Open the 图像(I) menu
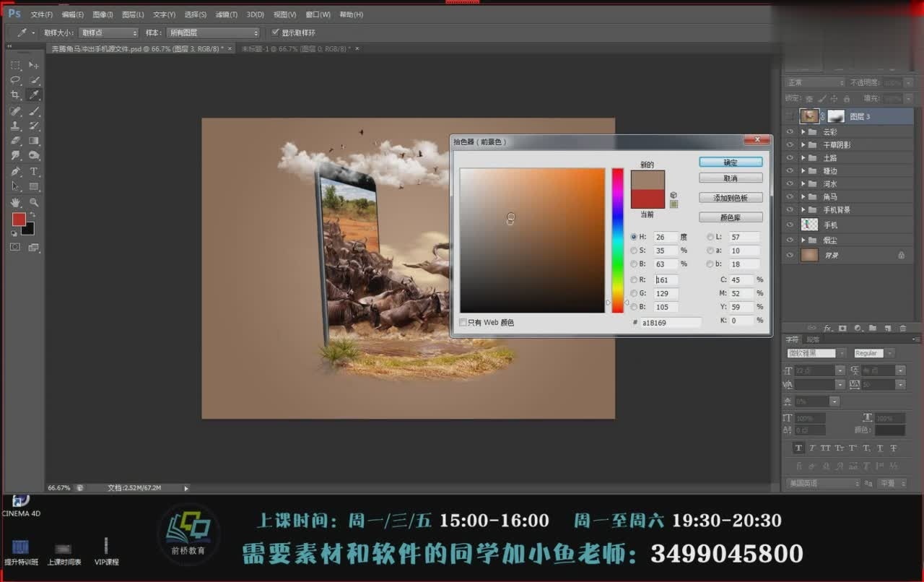 tap(103, 14)
